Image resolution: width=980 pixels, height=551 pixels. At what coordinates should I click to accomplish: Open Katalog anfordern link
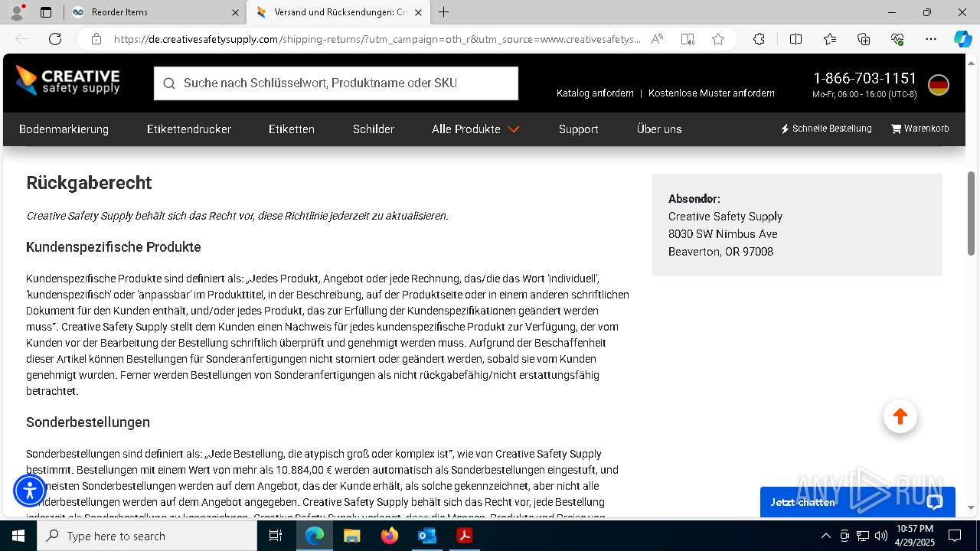tap(595, 93)
